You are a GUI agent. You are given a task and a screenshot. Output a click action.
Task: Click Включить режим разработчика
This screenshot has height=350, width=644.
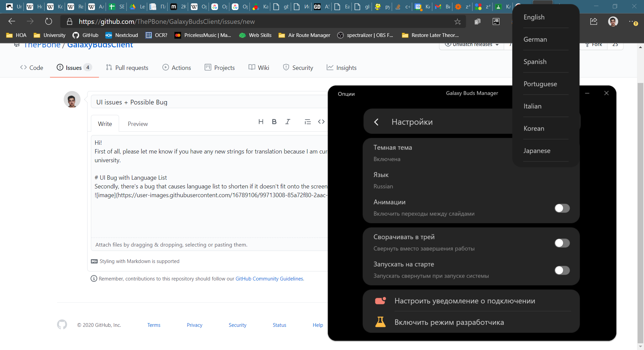471,322
